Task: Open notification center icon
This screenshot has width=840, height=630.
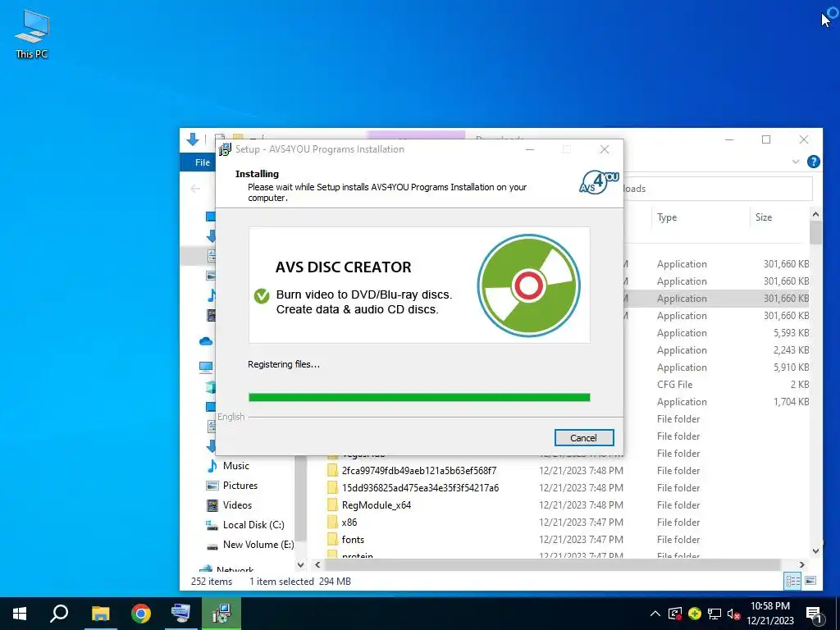Action: 815,614
